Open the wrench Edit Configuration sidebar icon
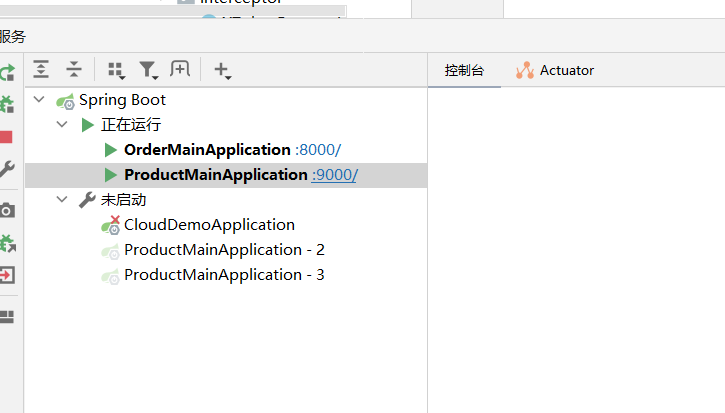 (7, 169)
